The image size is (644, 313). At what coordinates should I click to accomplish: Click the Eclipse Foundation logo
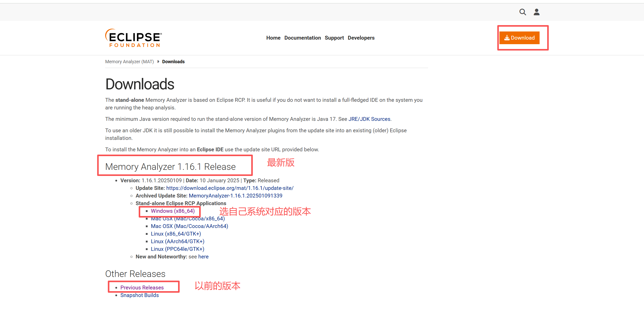point(134,38)
